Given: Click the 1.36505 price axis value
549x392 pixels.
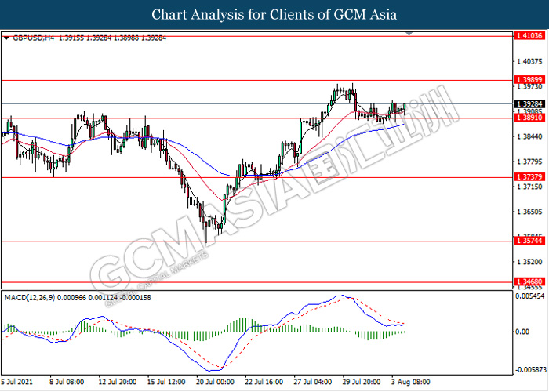Looking at the screenshot, I should [529, 212].
